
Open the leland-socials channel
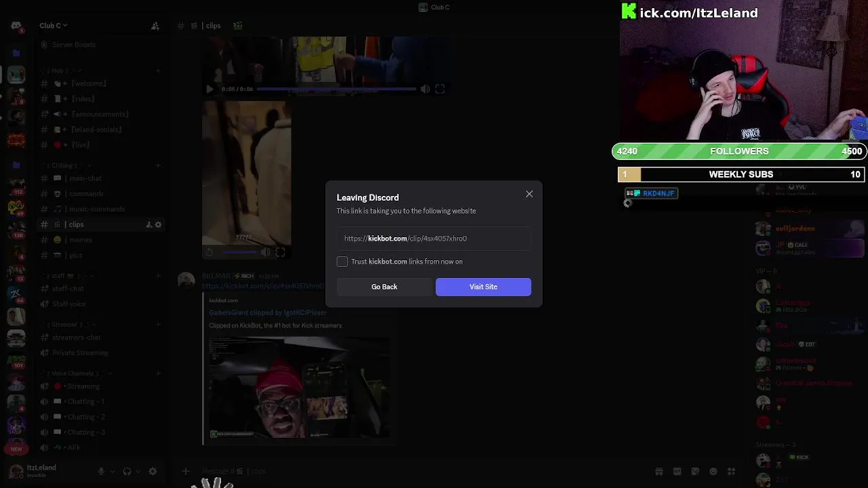click(96, 129)
